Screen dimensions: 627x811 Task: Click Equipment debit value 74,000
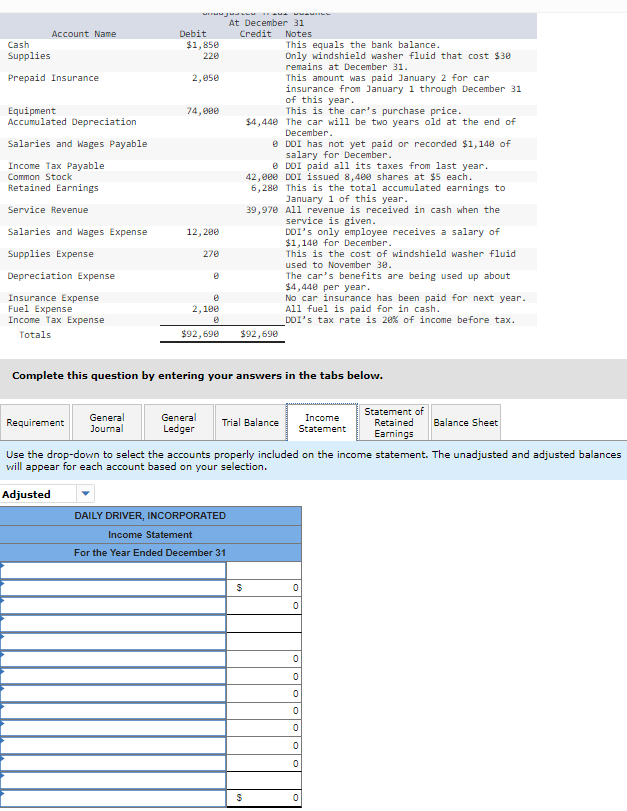pos(203,111)
